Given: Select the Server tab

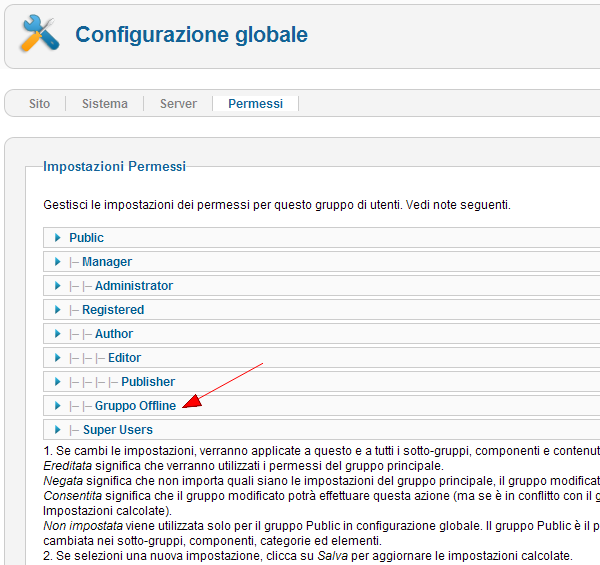Looking at the screenshot, I should click(x=178, y=104).
